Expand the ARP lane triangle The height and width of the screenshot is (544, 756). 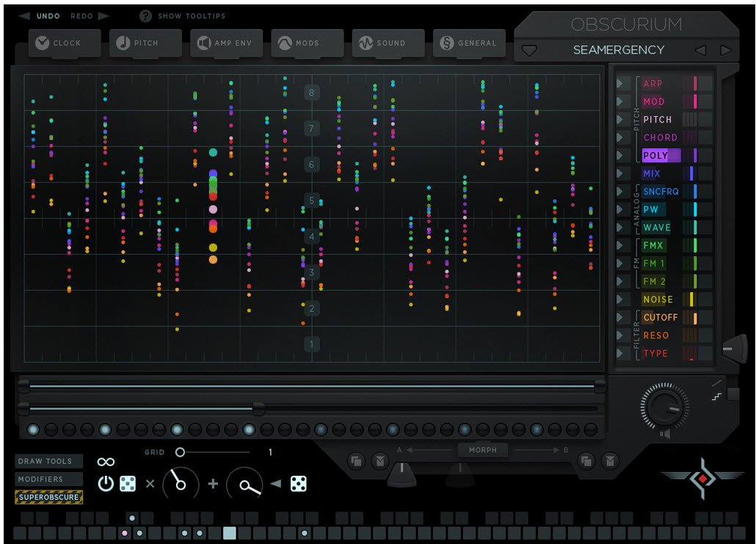pyautogui.click(x=621, y=84)
